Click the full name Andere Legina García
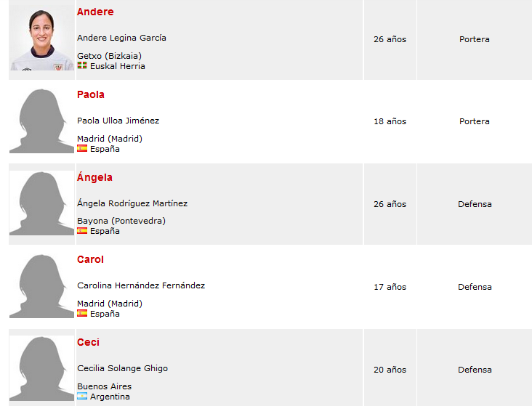This screenshot has height=406, width=532. (x=121, y=38)
